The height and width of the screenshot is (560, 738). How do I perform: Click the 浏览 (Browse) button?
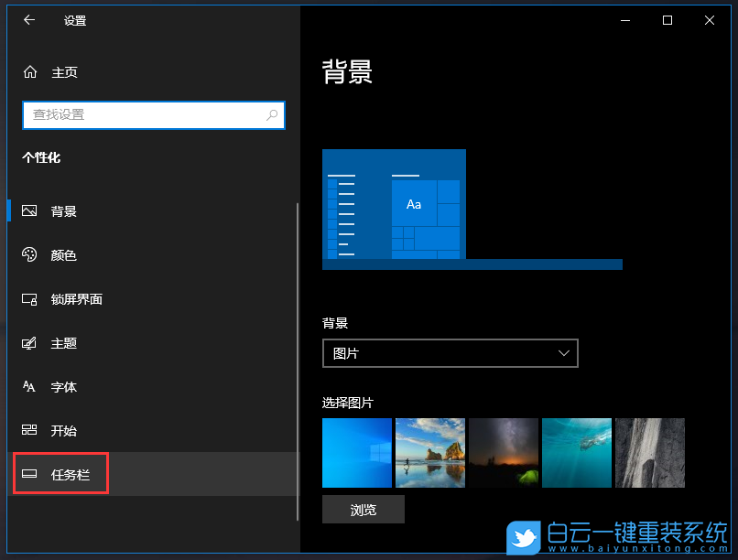[x=363, y=509]
